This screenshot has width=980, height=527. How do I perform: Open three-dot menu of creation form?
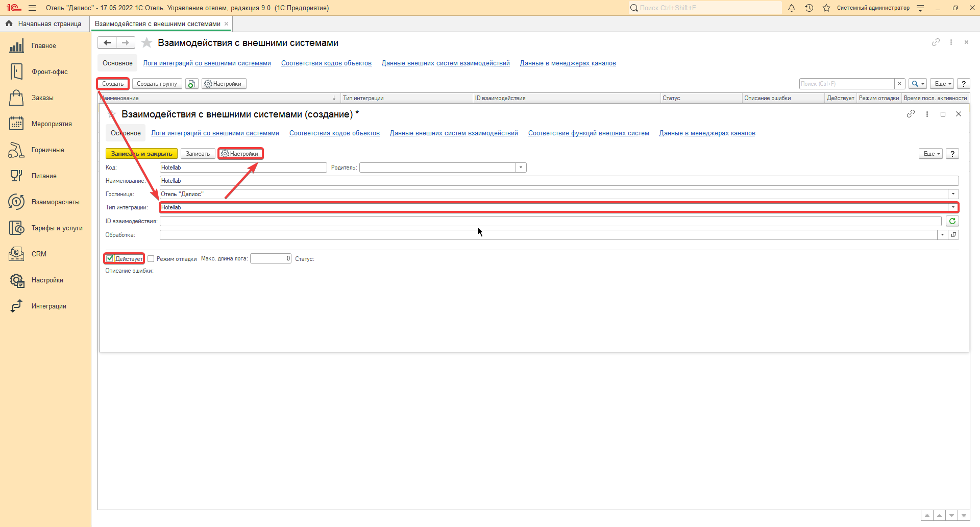927,114
